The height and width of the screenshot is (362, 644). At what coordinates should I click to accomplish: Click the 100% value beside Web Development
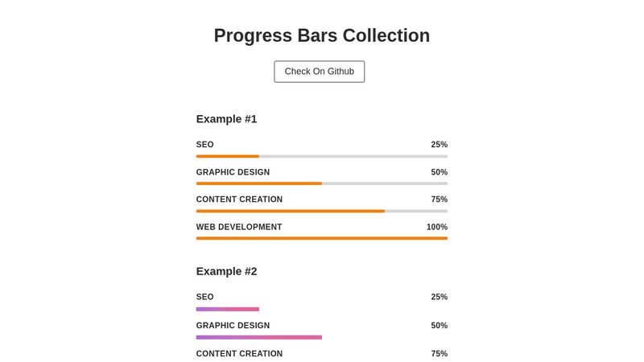(x=436, y=227)
